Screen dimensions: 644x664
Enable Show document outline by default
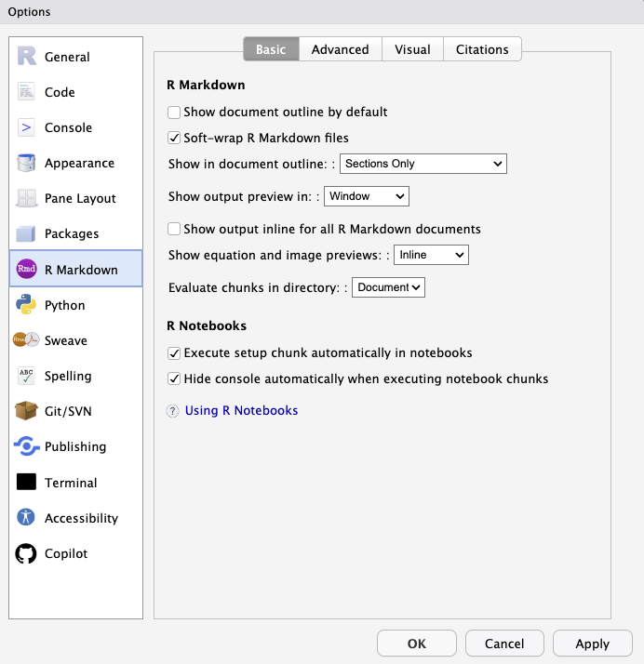point(174,113)
